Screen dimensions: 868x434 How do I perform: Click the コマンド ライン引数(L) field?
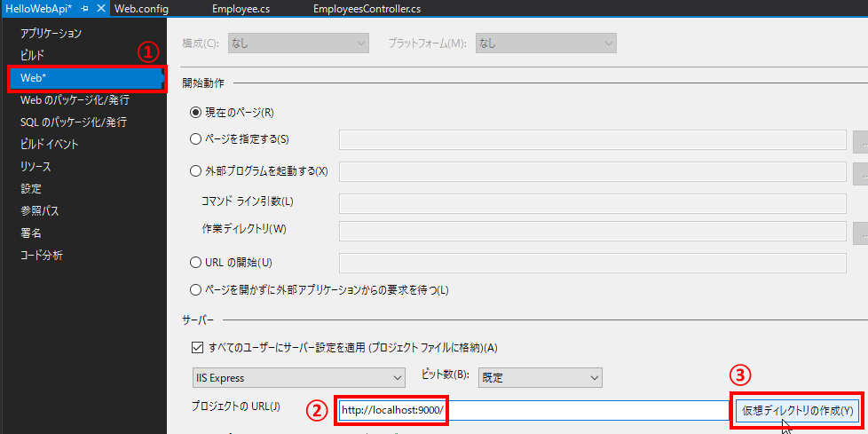[x=592, y=203]
